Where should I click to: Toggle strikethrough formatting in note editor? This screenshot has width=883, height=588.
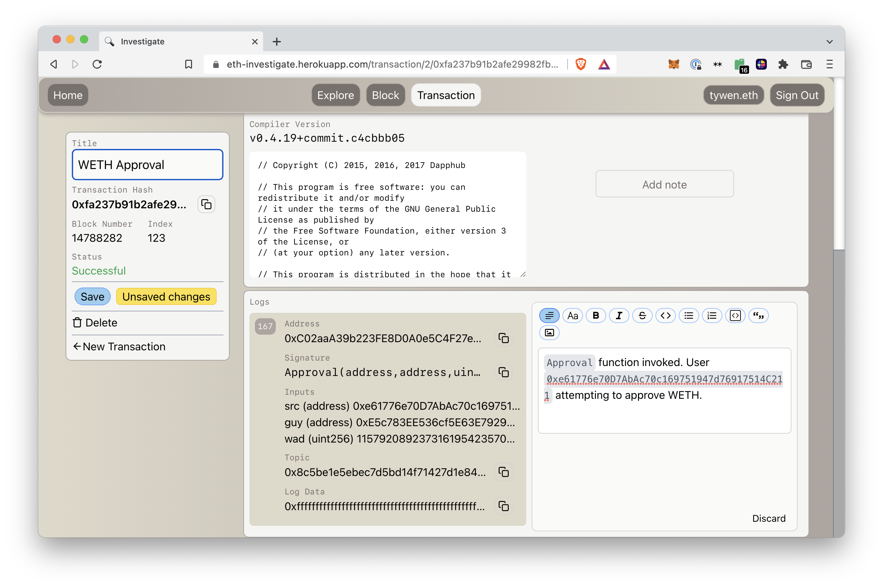(642, 316)
